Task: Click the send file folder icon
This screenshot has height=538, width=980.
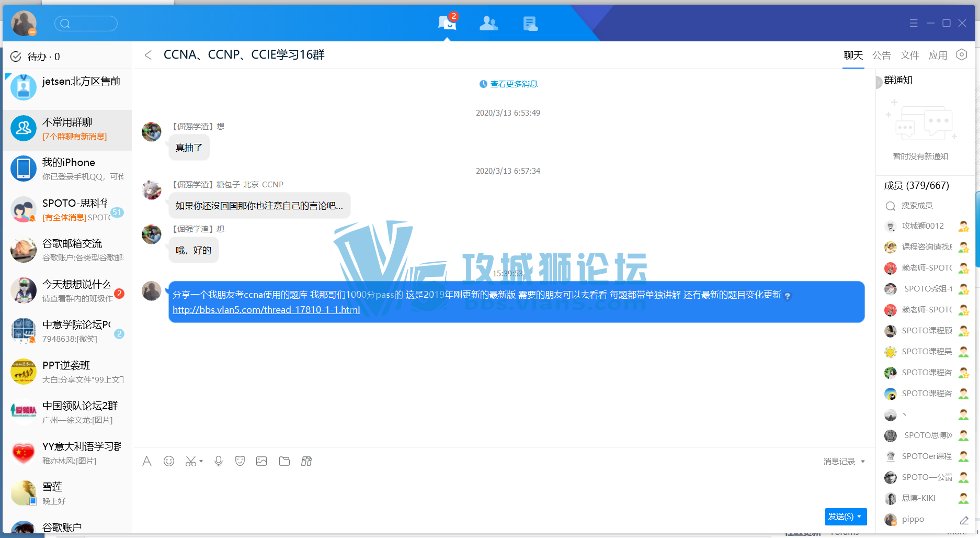Action: pyautogui.click(x=284, y=461)
